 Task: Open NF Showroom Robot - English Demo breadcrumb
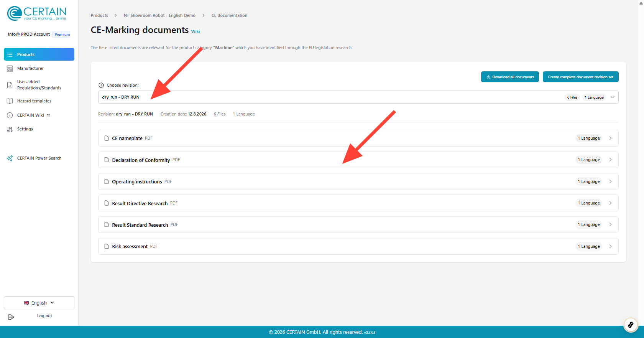(x=159, y=15)
